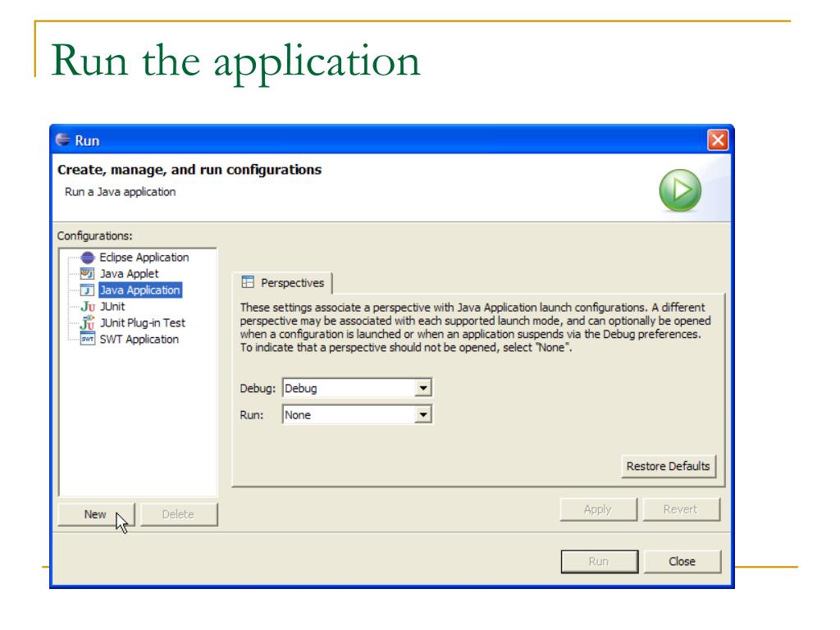Click the 'Run a Java application' subtitle
840x630 pixels.
[120, 192]
